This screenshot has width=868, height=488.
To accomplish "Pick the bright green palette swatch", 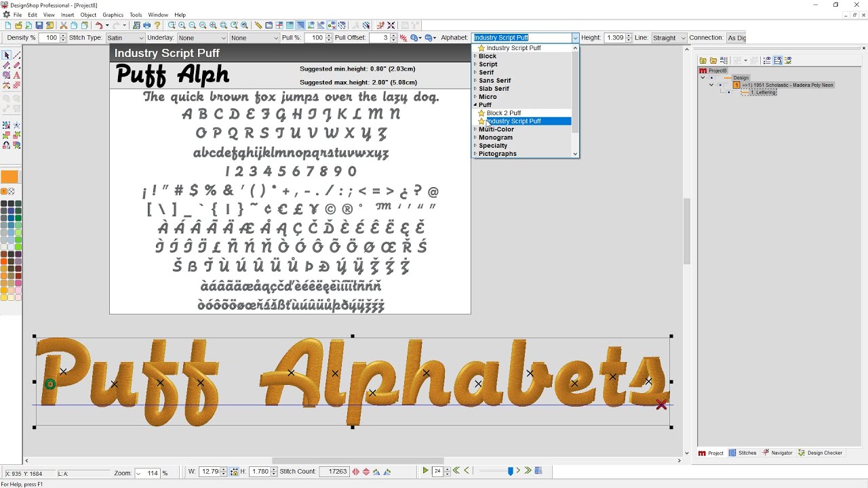I will tap(18, 246).
